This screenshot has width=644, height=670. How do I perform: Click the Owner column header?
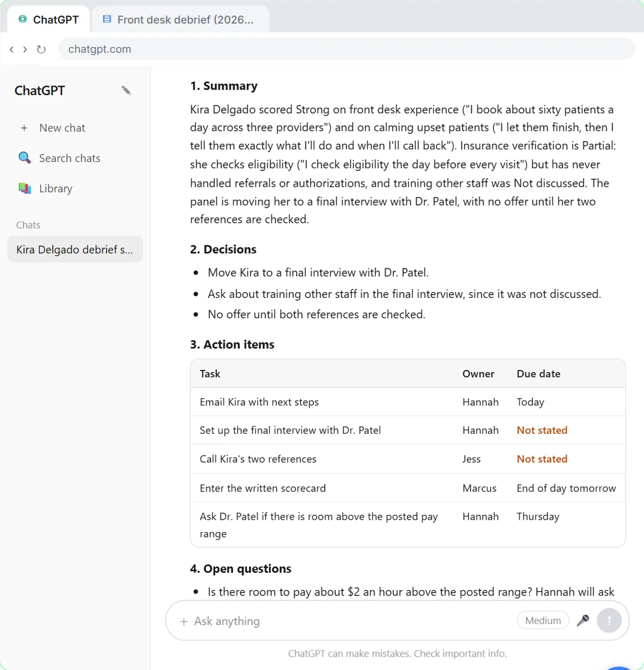478,374
